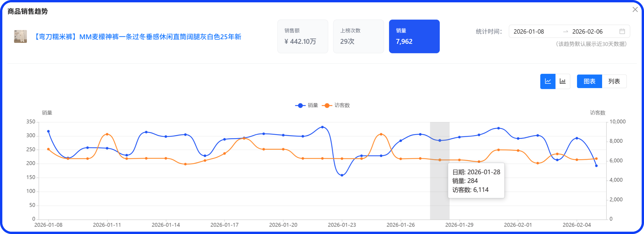Select the 列表 view tab
Screen dimensions: 644x234
pos(614,81)
